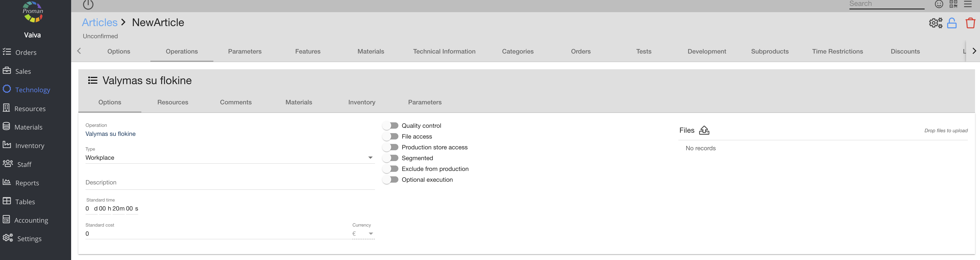The height and width of the screenshot is (260, 980).
Task: Open the Type Workplace dropdown
Action: click(229, 158)
